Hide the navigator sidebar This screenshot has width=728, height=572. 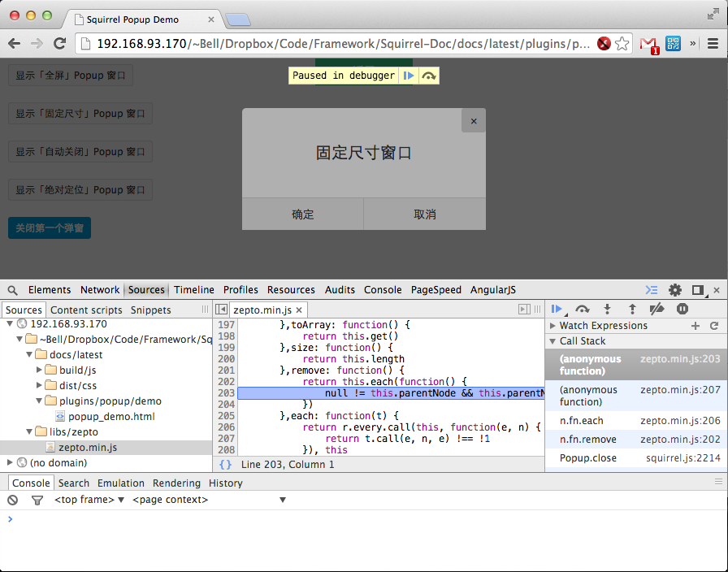coord(222,310)
